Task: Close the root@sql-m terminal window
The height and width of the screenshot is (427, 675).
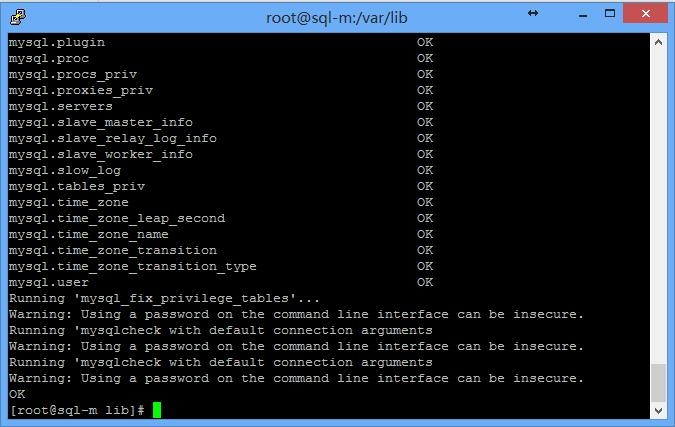Action: (645, 14)
